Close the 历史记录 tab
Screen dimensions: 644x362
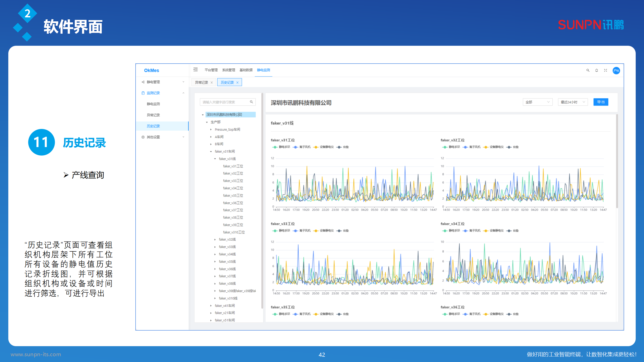[237, 82]
